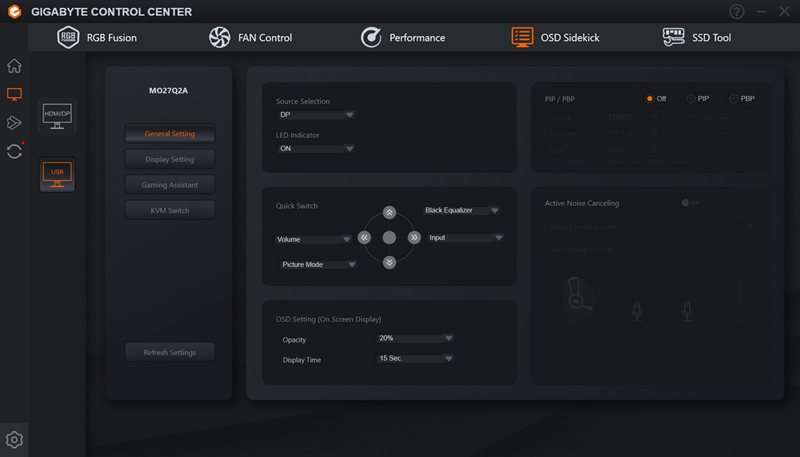Click the Quick Switch right arrow button
The height and width of the screenshot is (457, 800).
pyautogui.click(x=414, y=238)
